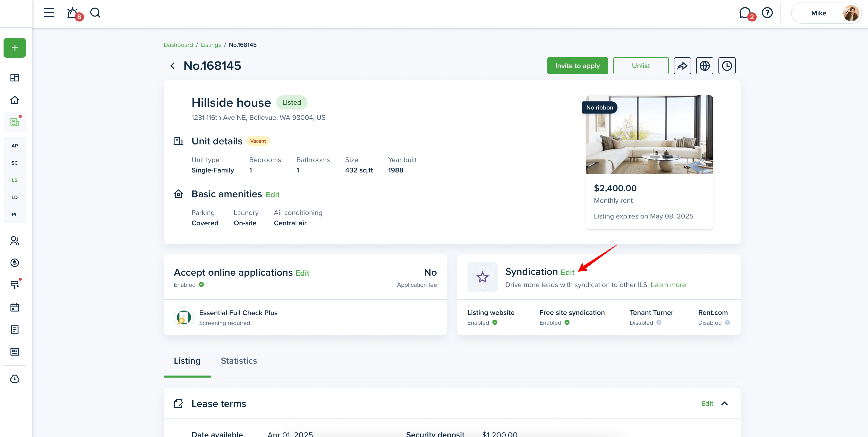This screenshot has height=437, width=868.
Task: Edit Syndication settings
Action: pos(567,272)
